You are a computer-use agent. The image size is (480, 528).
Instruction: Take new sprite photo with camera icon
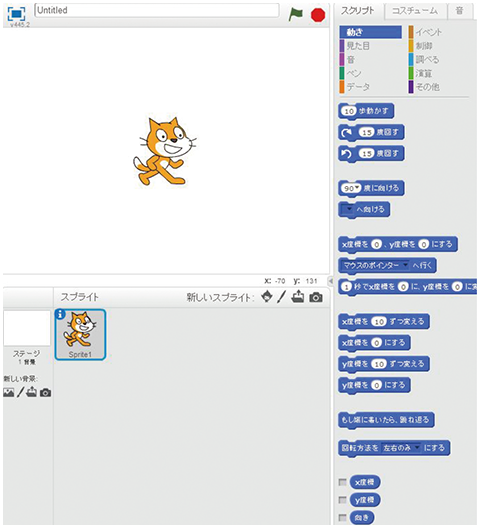point(316,297)
